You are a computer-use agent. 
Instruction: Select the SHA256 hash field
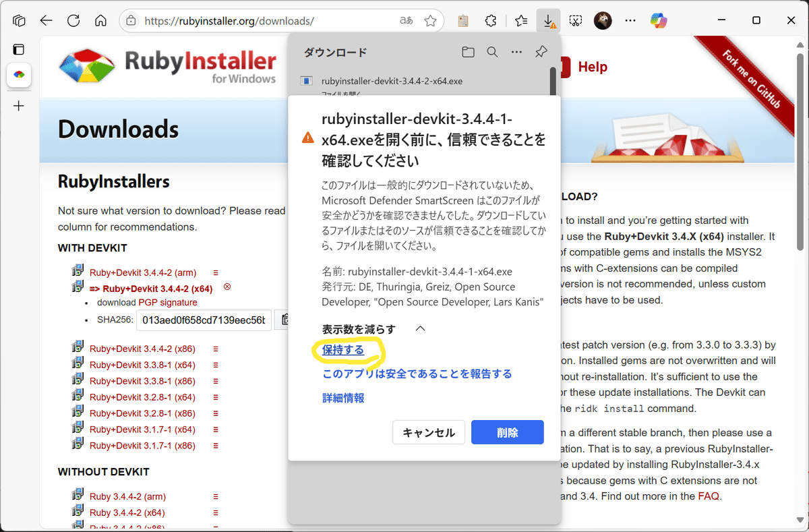(204, 320)
